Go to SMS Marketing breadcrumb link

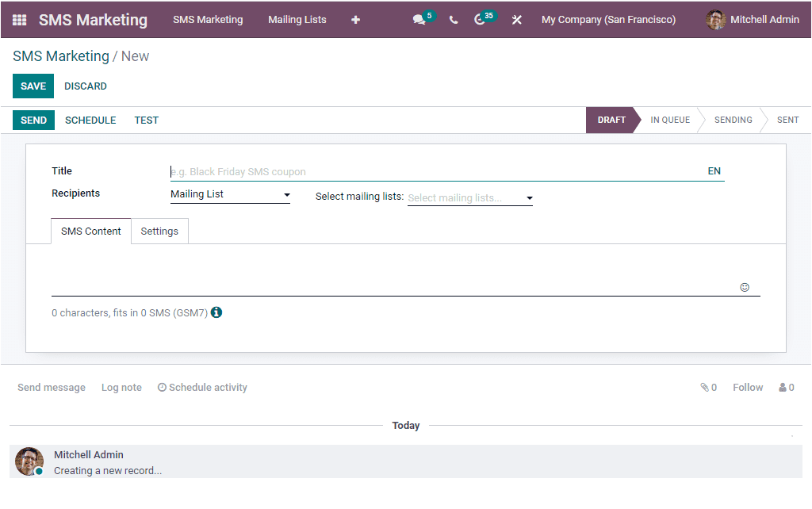point(61,56)
